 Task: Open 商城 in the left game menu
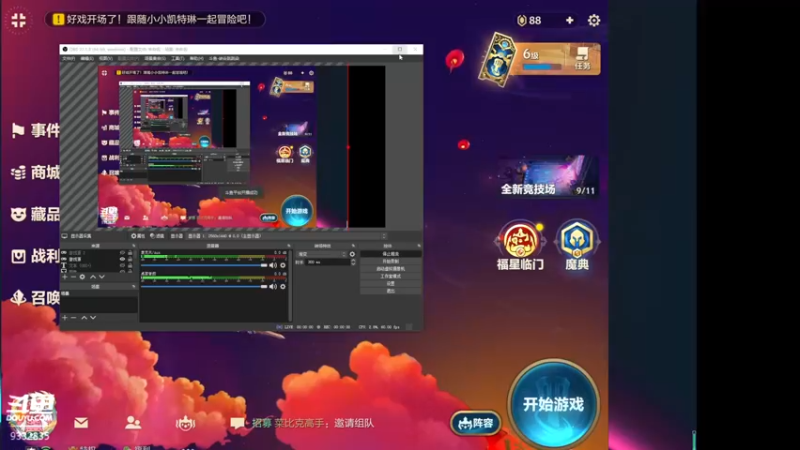35,172
